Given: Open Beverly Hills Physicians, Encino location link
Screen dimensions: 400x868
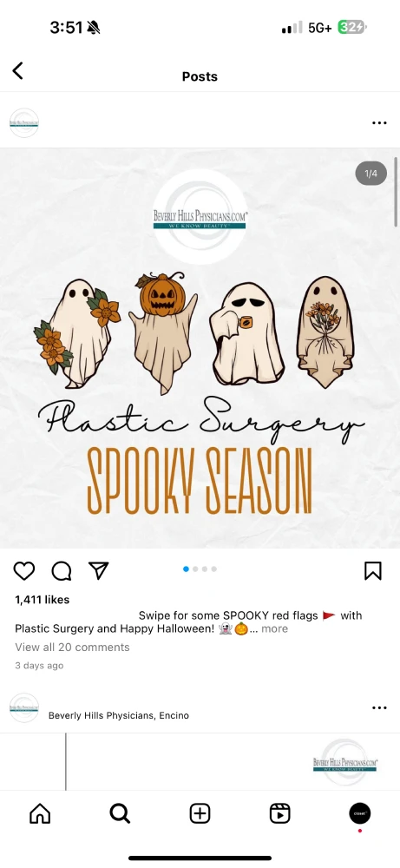Looking at the screenshot, I should (118, 715).
